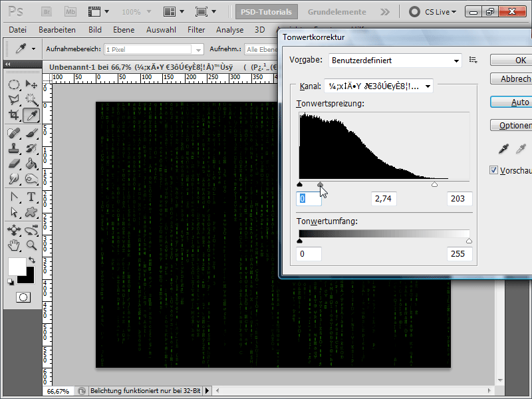Screen dimensions: 532x399
Task: Select the Pen tool
Action: coord(13,197)
